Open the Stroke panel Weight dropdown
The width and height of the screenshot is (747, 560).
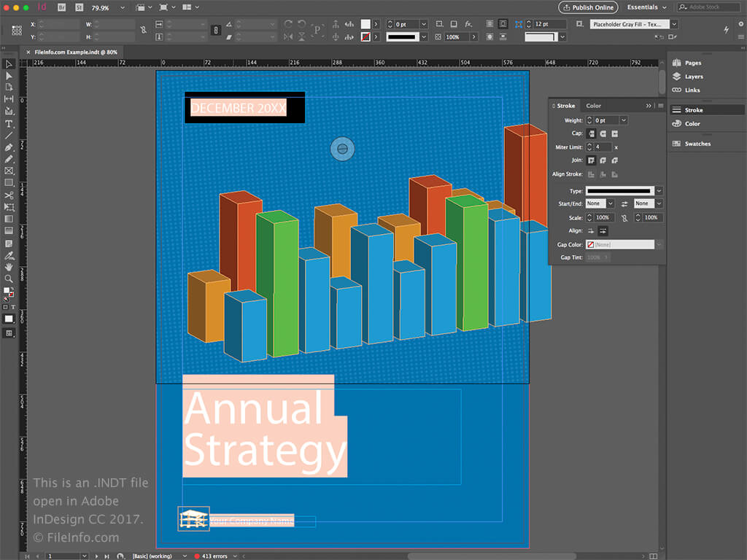(x=623, y=120)
